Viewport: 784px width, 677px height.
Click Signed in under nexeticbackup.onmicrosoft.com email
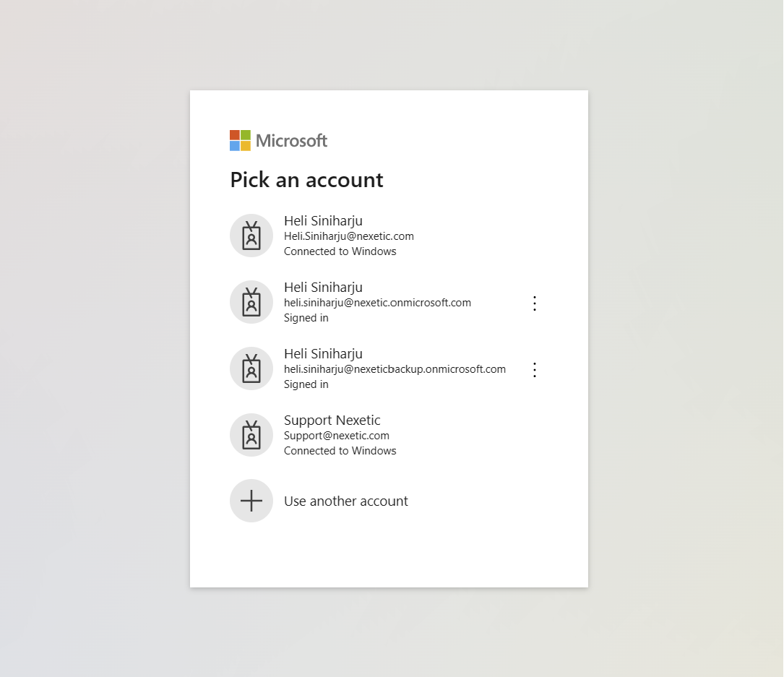pos(306,384)
